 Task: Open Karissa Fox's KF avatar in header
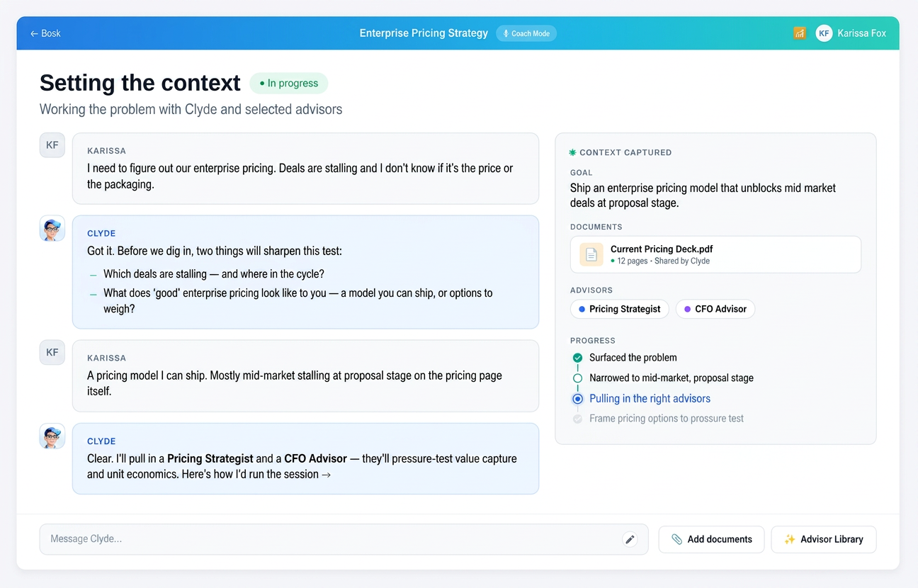click(824, 33)
